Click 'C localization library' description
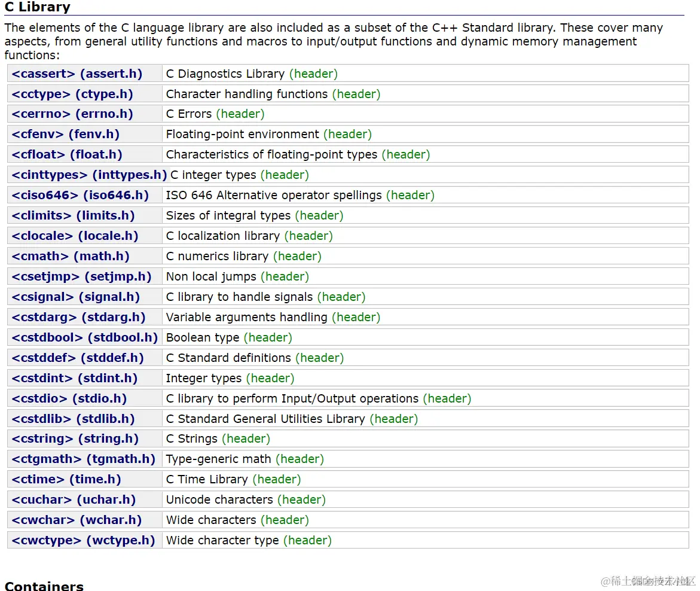The width and height of the screenshot is (700, 591). coord(223,236)
